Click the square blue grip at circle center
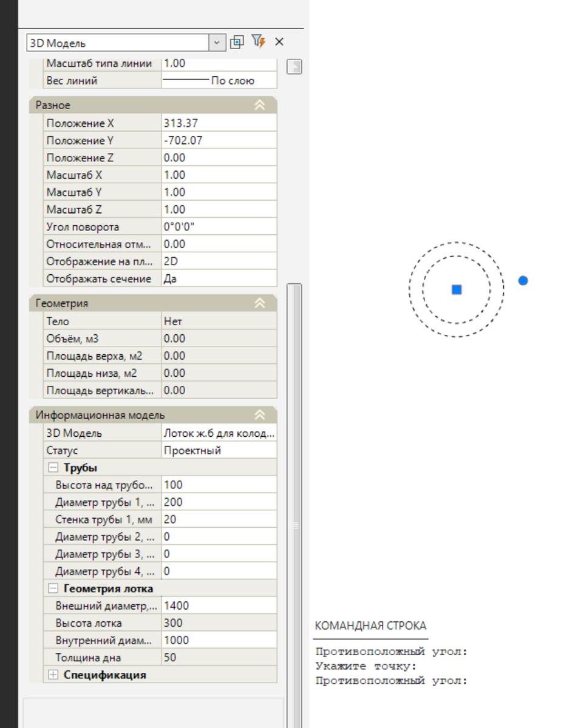 pos(457,289)
